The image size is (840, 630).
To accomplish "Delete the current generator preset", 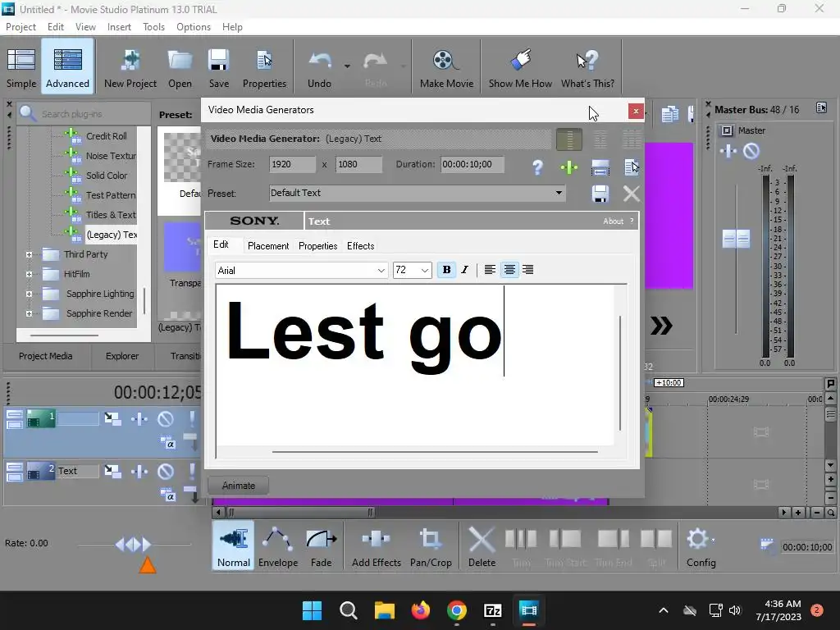I will click(x=632, y=194).
